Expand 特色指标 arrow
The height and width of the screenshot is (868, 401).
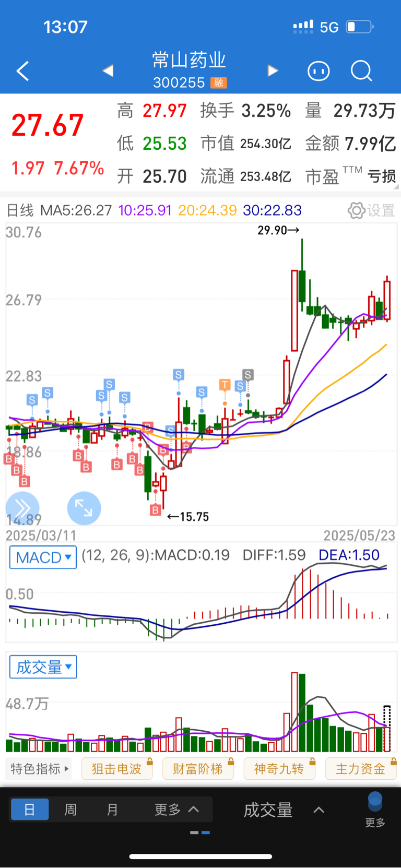67,769
